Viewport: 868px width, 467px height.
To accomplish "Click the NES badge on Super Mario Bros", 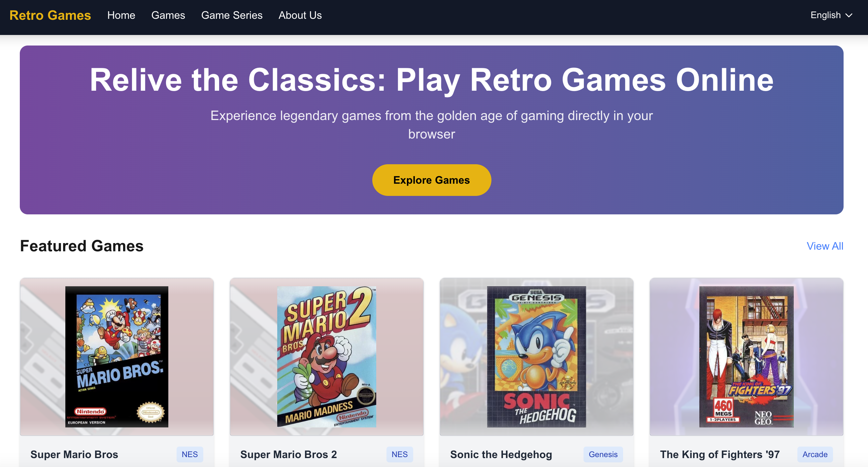I will coord(190,454).
